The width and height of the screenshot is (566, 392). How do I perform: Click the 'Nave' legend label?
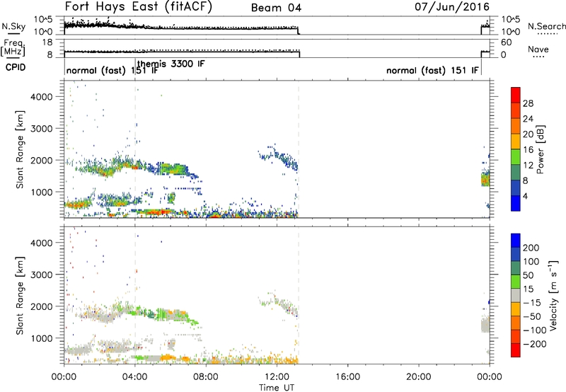[538, 49]
